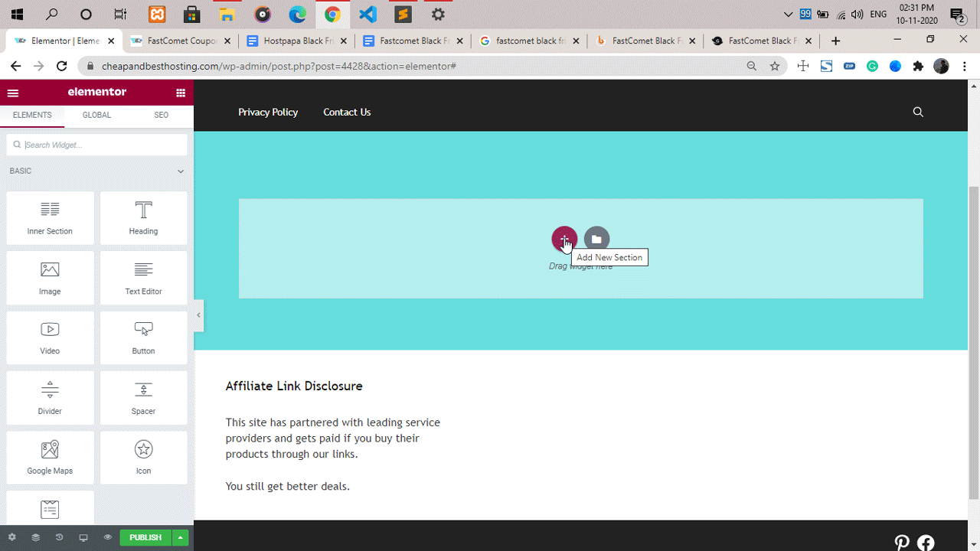The width and height of the screenshot is (980, 551).
Task: Open the Navigator panel icon
Action: click(35, 537)
